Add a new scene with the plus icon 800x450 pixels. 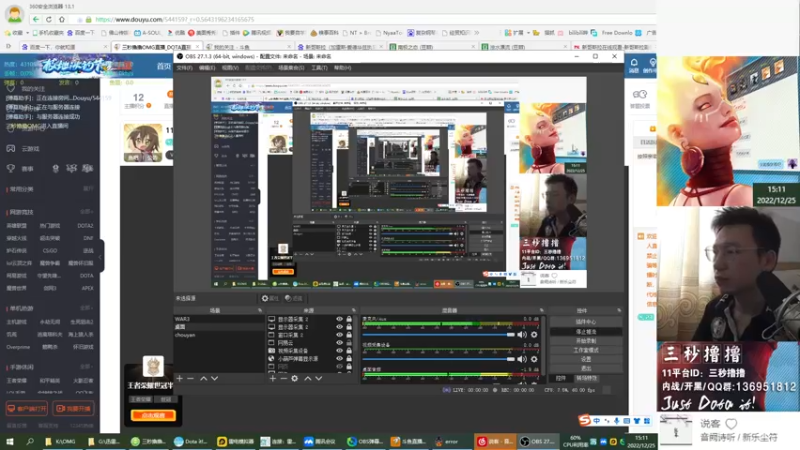tap(180, 379)
